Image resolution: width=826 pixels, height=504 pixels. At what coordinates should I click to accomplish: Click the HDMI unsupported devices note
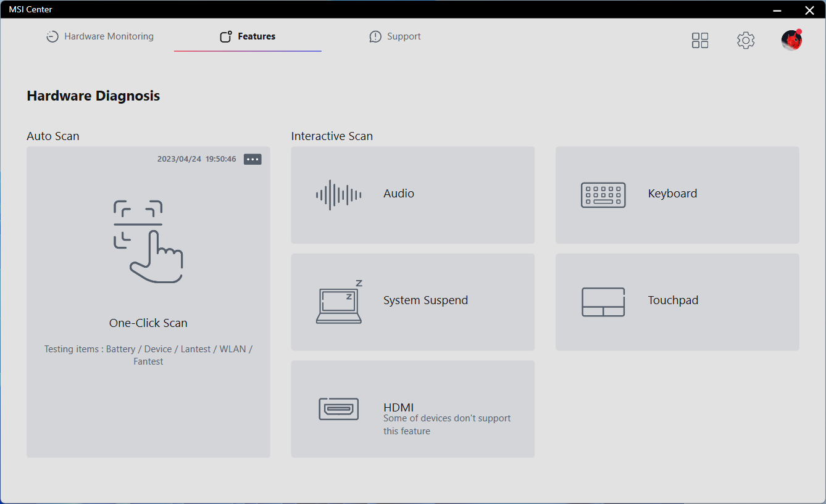click(447, 424)
